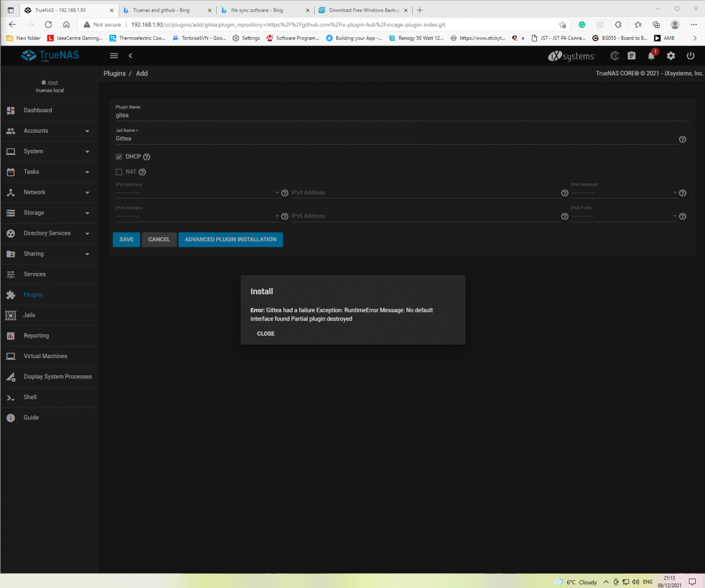Switch to the 'Truenas and github - Bing' tab
The image size is (705, 588).
pyautogui.click(x=161, y=10)
